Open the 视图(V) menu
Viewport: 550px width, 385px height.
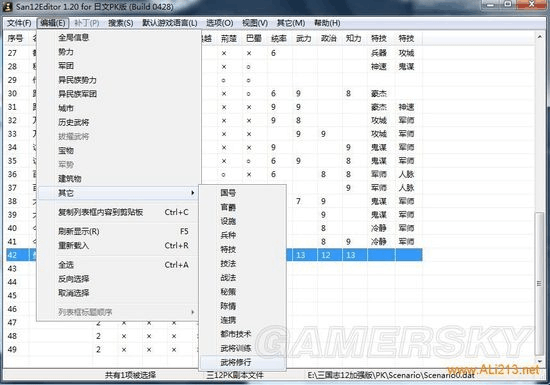pos(255,23)
